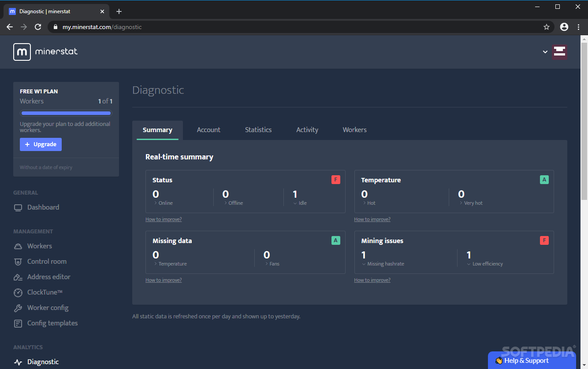The image size is (588, 369).
Task: Switch to the Account tab
Action: (208, 129)
